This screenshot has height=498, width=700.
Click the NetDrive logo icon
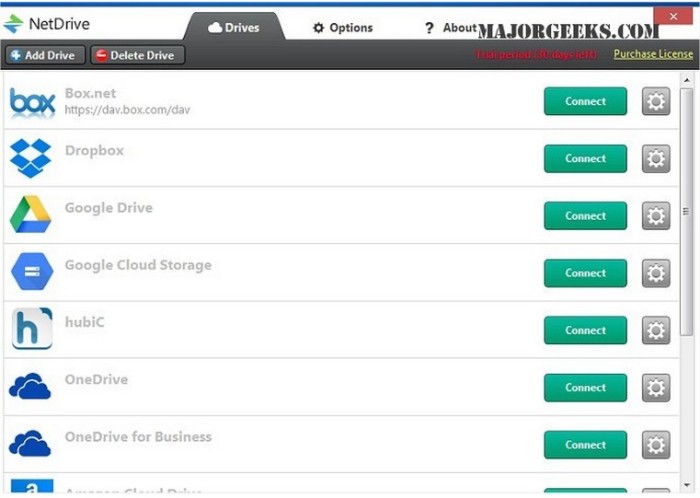pyautogui.click(x=13, y=24)
